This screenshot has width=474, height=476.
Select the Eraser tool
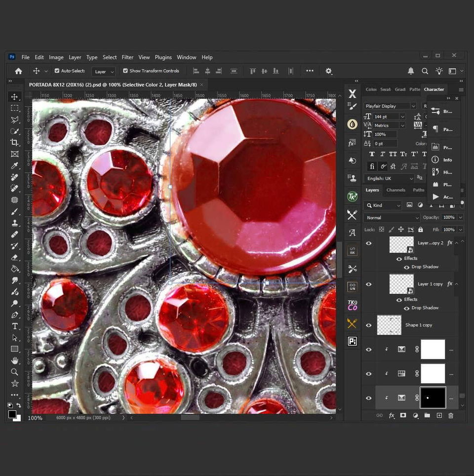pyautogui.click(x=14, y=257)
